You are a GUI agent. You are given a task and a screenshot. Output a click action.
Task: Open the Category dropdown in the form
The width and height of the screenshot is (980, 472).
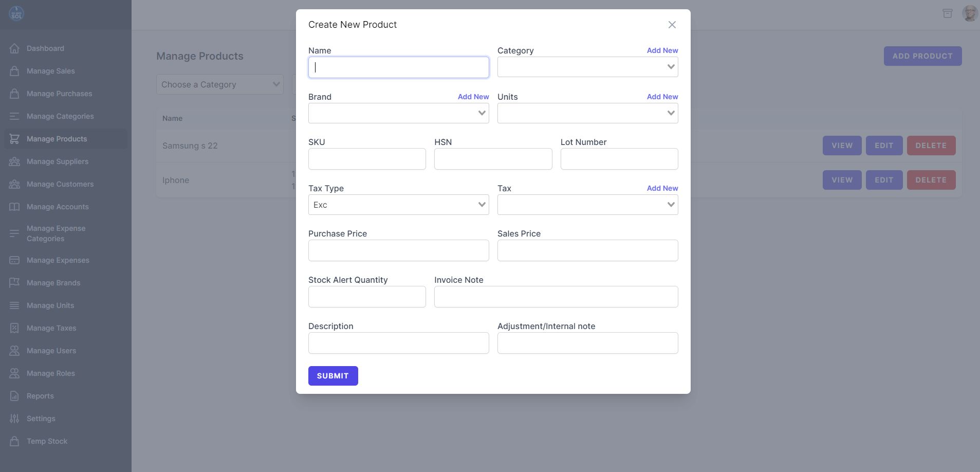coord(587,67)
